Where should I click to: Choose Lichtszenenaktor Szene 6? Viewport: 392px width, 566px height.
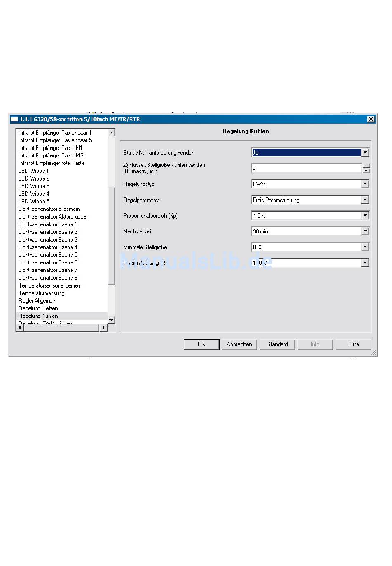click(48, 262)
